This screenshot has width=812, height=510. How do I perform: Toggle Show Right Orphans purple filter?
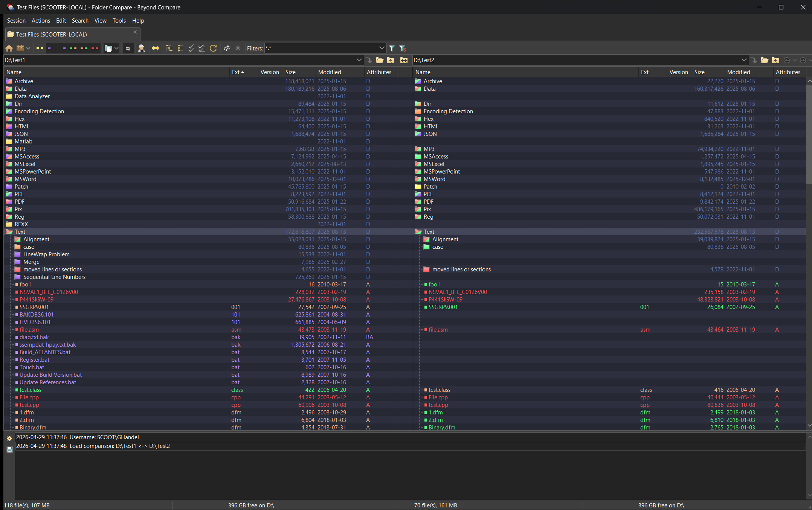click(x=64, y=48)
